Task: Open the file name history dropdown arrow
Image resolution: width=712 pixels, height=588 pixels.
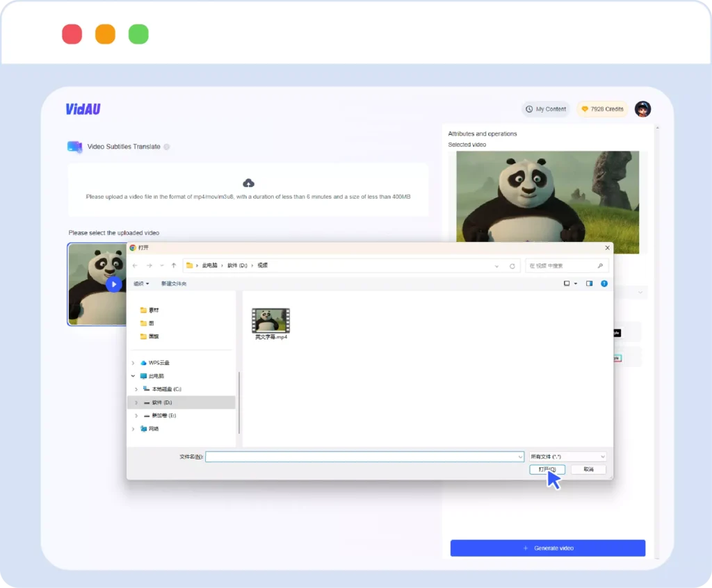Action: (x=520, y=457)
